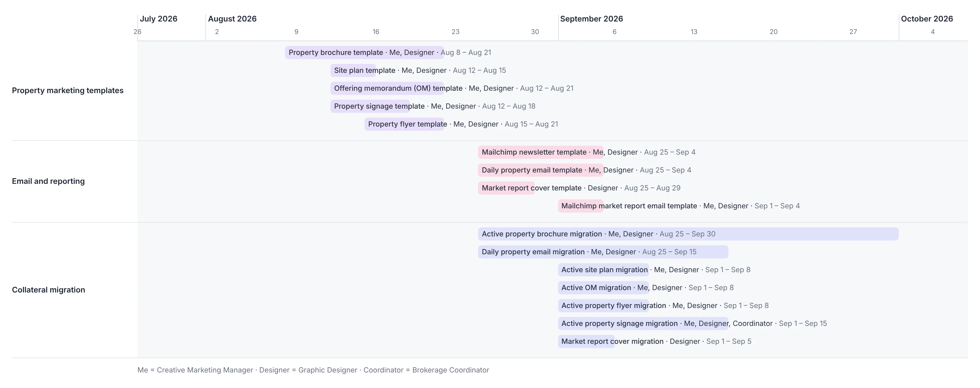Select the 'Aug 25 – Sep 15' date range
The image size is (980, 388).
tap(669, 252)
